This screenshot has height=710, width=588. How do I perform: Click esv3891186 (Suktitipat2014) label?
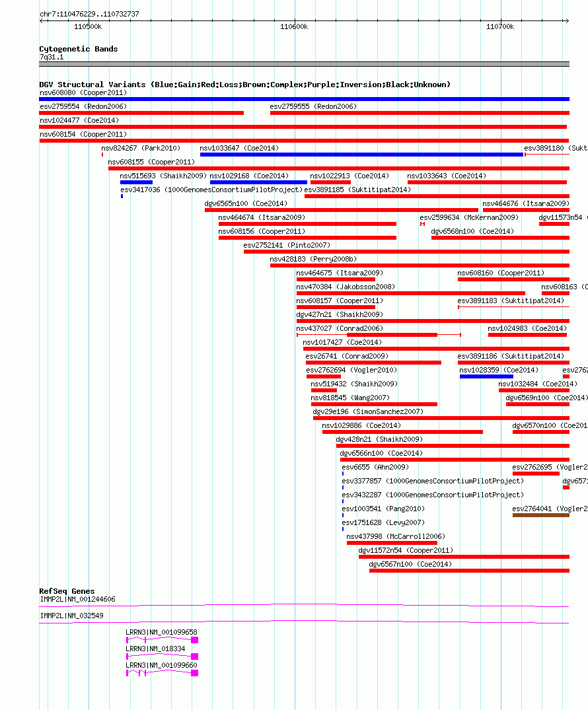[511, 357]
